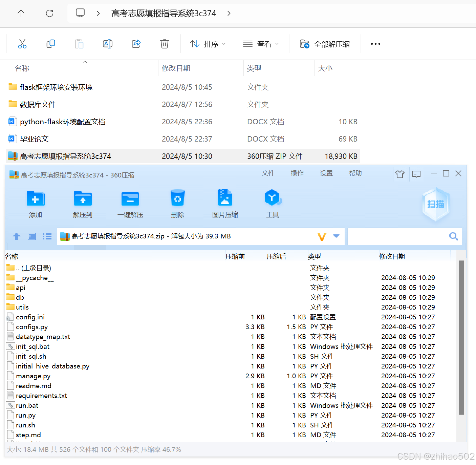Screen dimensions: 476x465
Task: Click the 删除 delete icon in 360压缩
Action: 178,198
